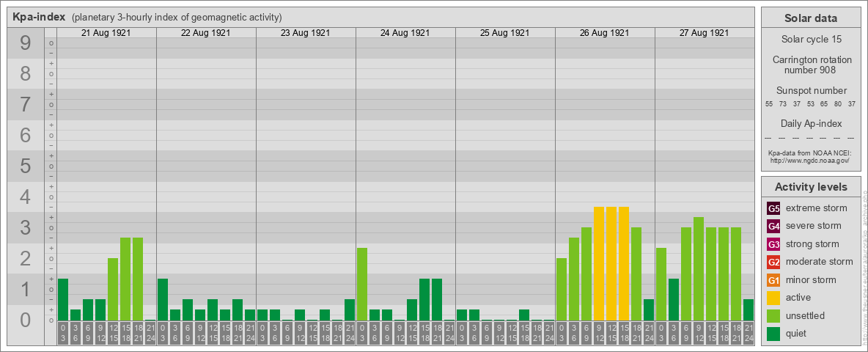Click the Kp scale number 3

click(x=26, y=227)
